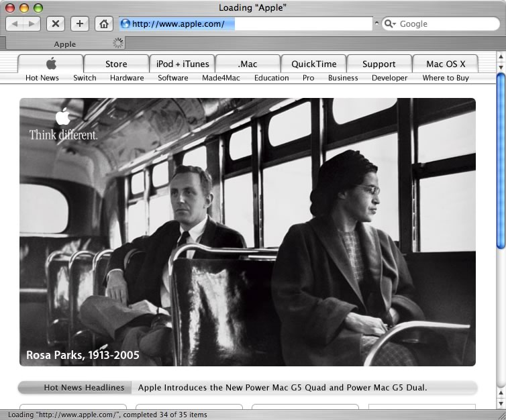The height and width of the screenshot is (420, 506).
Task: Go to the home page
Action: tap(104, 24)
